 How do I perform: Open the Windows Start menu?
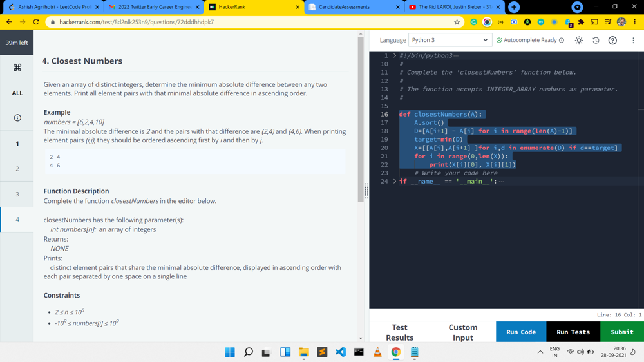[230, 352]
